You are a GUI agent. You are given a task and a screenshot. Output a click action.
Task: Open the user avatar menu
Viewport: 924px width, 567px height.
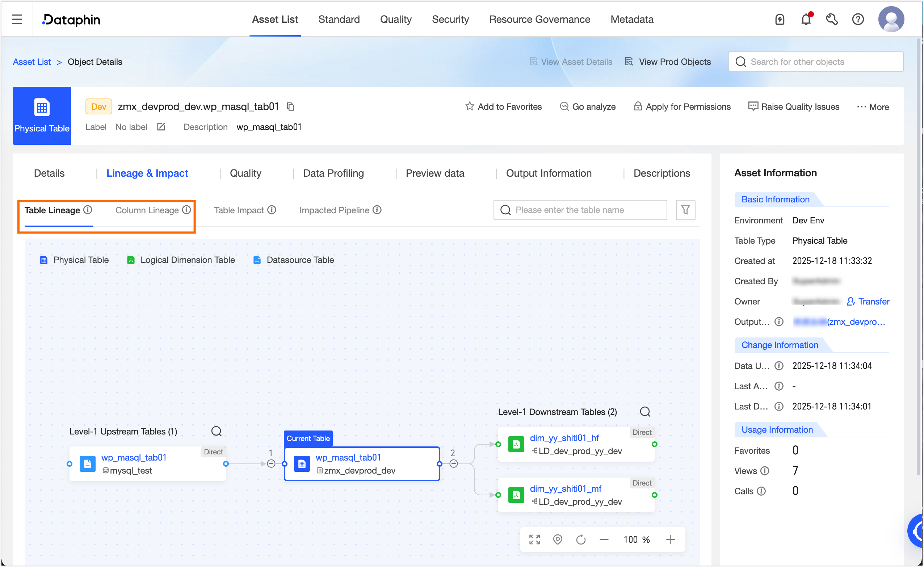(891, 19)
